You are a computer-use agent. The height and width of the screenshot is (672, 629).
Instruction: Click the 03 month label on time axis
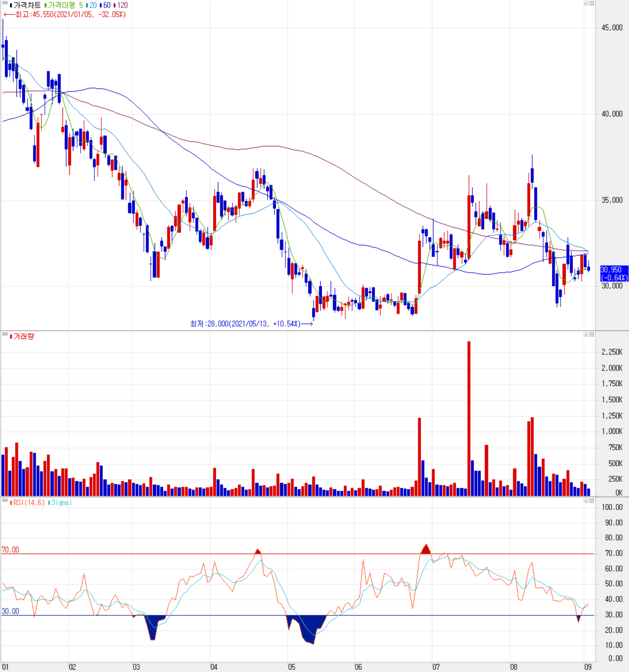click(x=137, y=667)
